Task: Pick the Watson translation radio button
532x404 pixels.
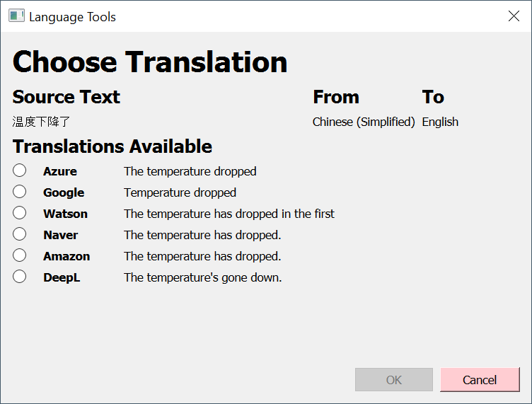Action: [x=20, y=213]
